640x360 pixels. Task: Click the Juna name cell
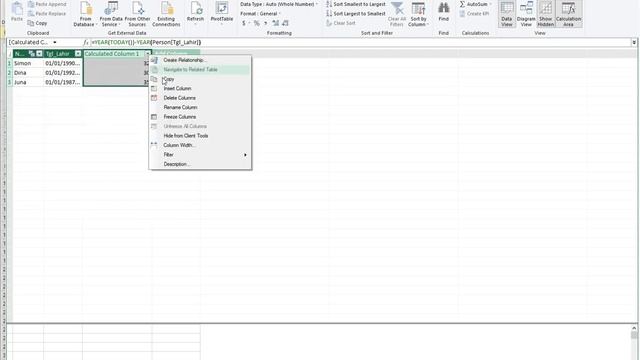point(28,82)
